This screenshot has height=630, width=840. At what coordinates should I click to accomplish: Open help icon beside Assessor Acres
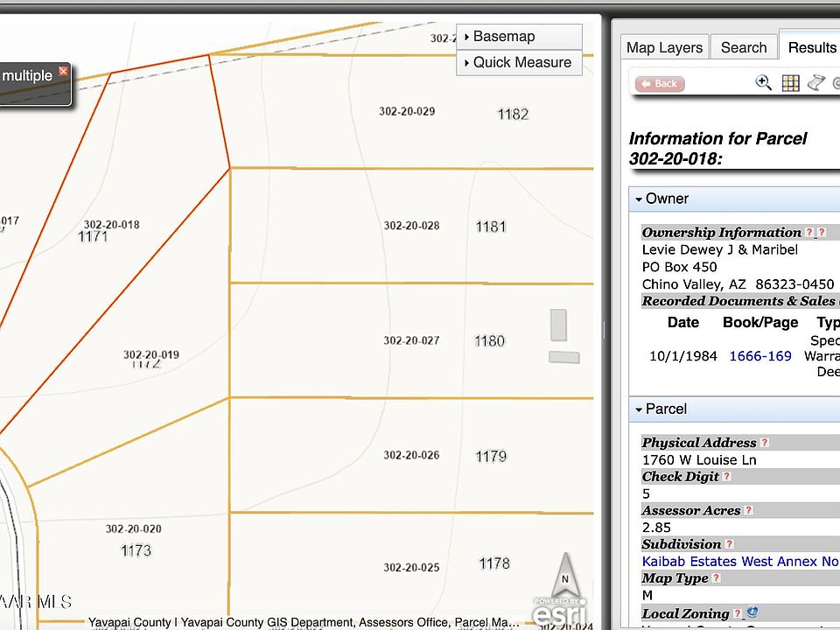[x=748, y=510]
